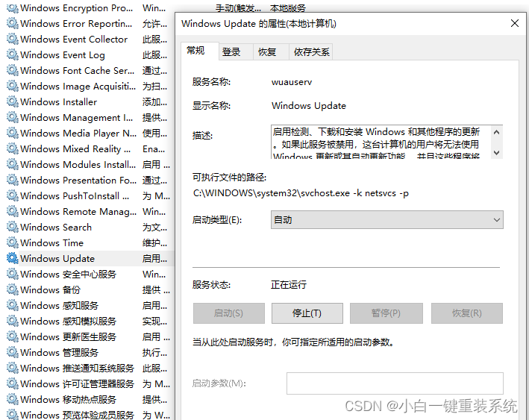Select Windows 预览体验成员服务 row
529x420 pixels.
pos(88,415)
